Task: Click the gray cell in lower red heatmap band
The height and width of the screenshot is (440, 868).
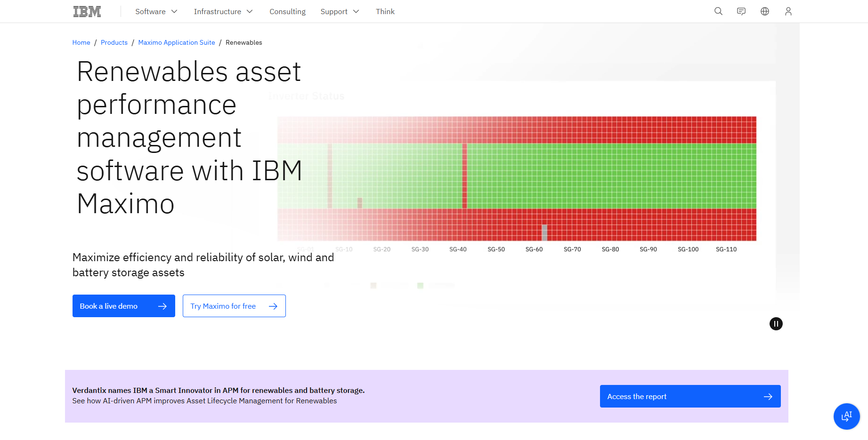Action: click(544, 232)
